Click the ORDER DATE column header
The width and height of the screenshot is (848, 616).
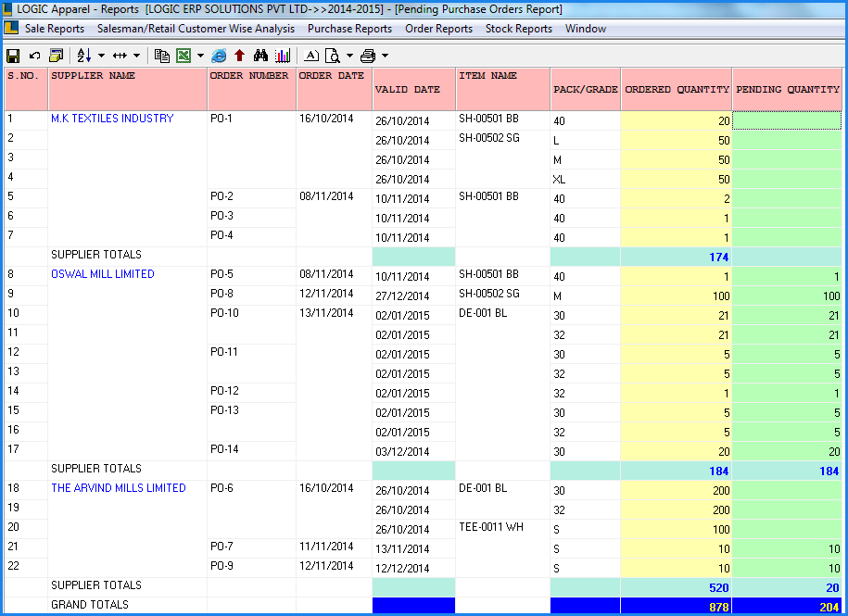coord(335,89)
